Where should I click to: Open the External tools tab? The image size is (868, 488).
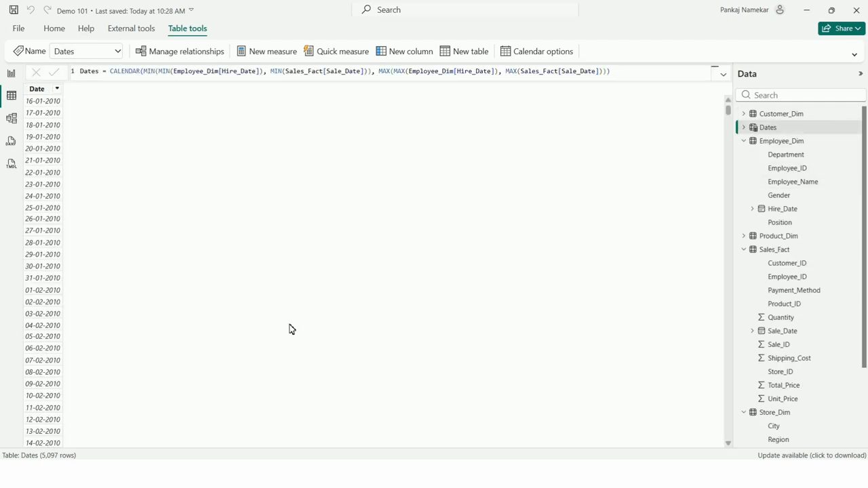131,28
